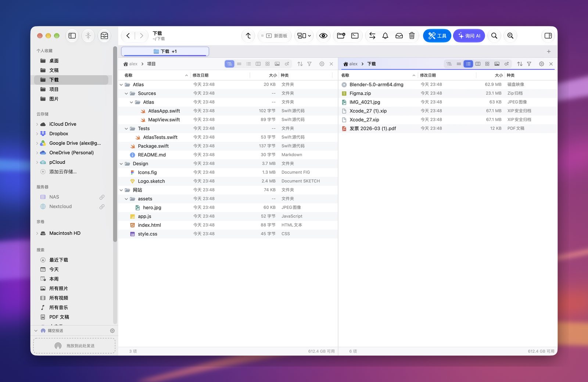
Task: Open the file tray drawer icon
Action: click(x=104, y=36)
